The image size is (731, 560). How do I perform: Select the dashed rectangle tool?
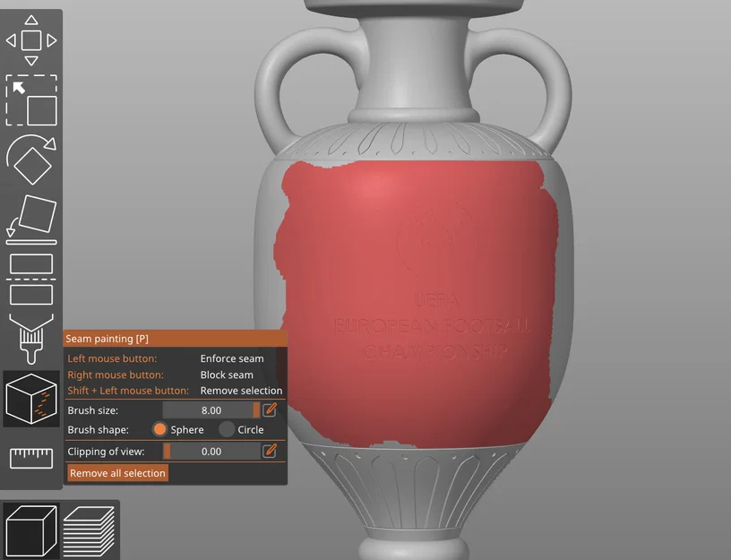pyautogui.click(x=31, y=296)
